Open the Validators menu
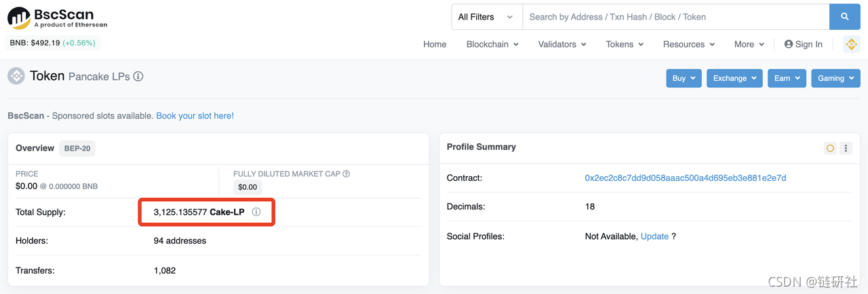This screenshot has width=868, height=294. 561,44
